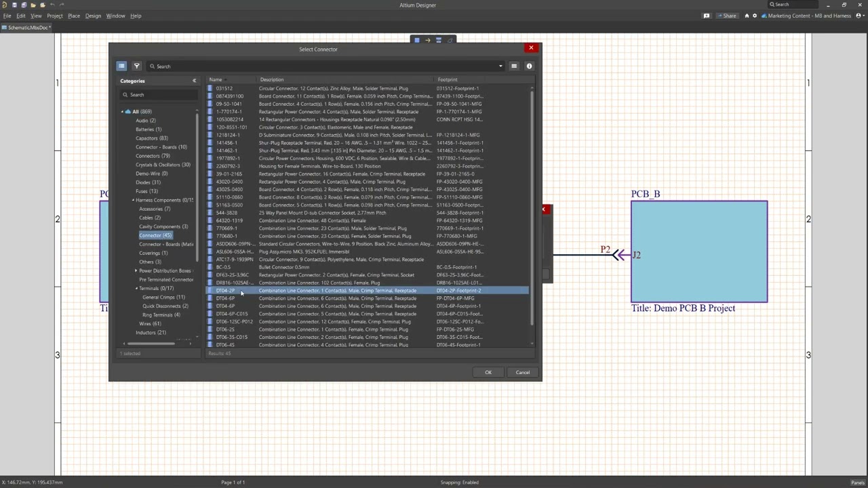
Task: Collapse the Harness Components tree node
Action: tap(133, 200)
